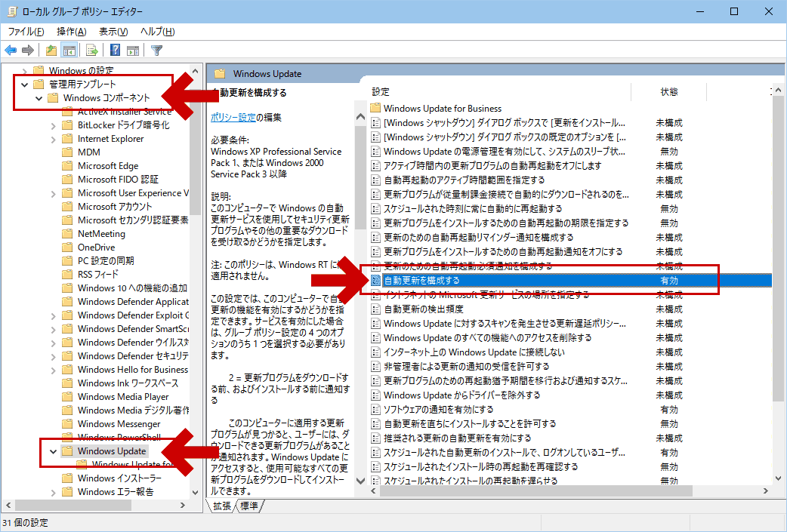Viewport: 787px width, 532px height.
Task: Select 自動再起動のアクティブ時間範囲を指定する policy
Action: (x=464, y=180)
